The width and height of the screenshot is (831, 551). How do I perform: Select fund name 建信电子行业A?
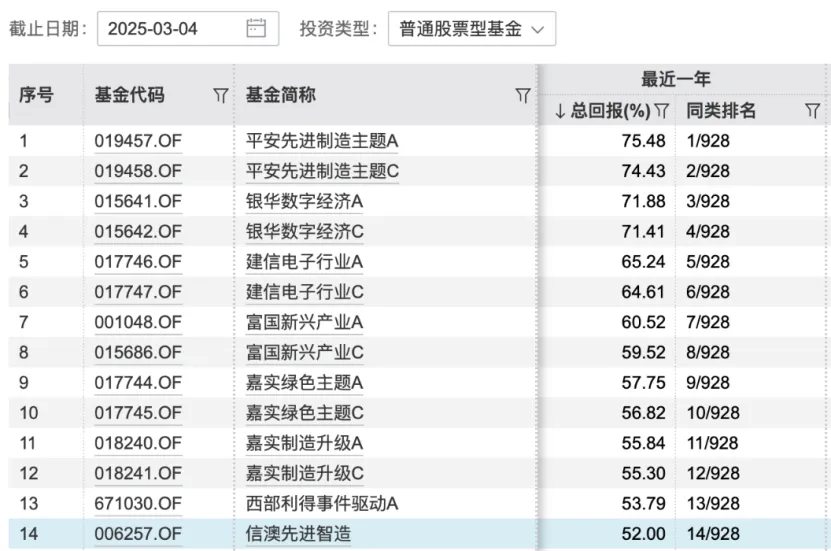(x=304, y=262)
